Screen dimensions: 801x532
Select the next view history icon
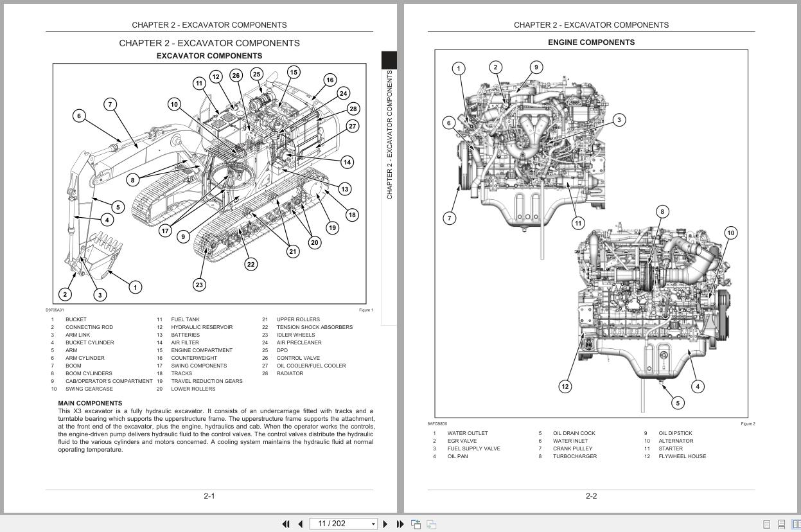tap(431, 524)
